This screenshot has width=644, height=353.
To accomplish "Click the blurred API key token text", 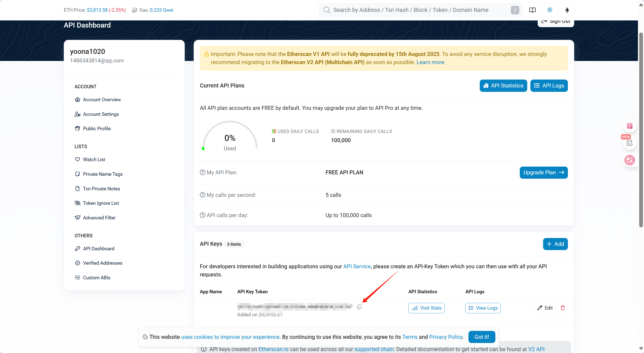I will [x=295, y=307].
